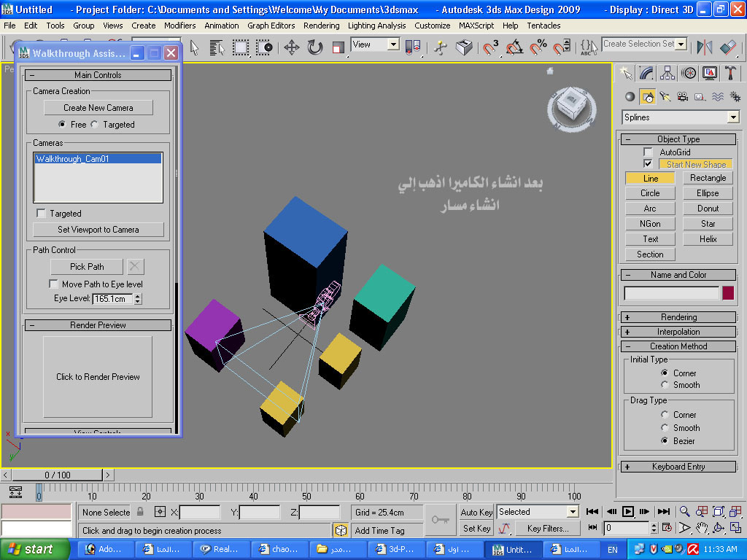This screenshot has width=747, height=560.
Task: Open the Motion command panel tab
Action: 689,73
